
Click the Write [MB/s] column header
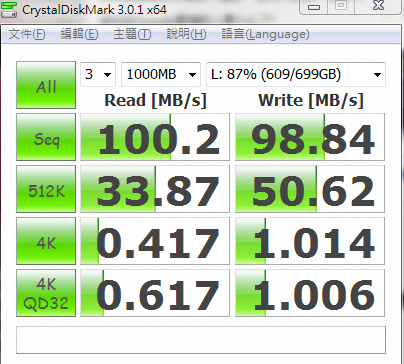click(311, 100)
